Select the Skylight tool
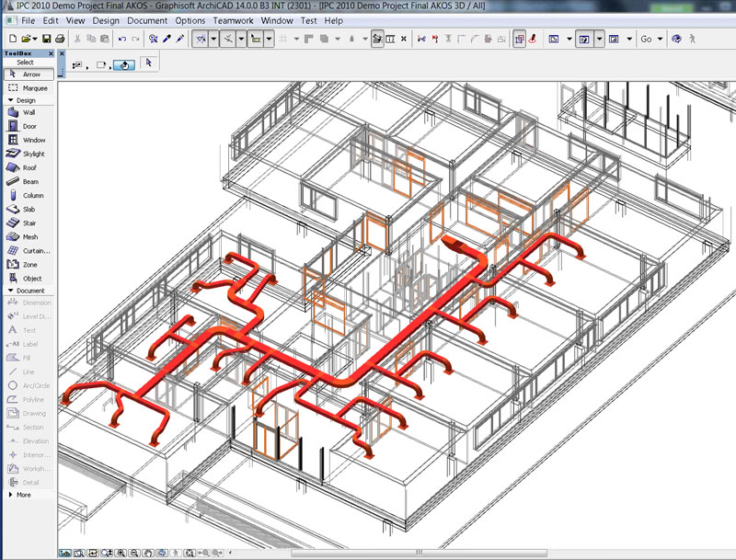The height and width of the screenshot is (560, 736). (29, 154)
